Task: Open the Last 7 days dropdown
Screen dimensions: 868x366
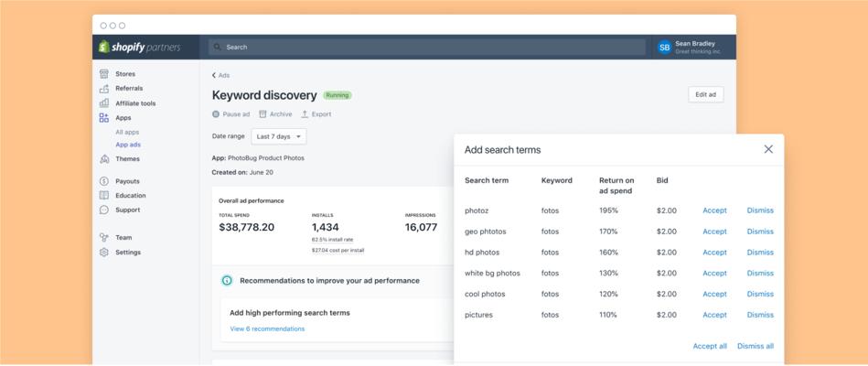Action: pos(279,136)
